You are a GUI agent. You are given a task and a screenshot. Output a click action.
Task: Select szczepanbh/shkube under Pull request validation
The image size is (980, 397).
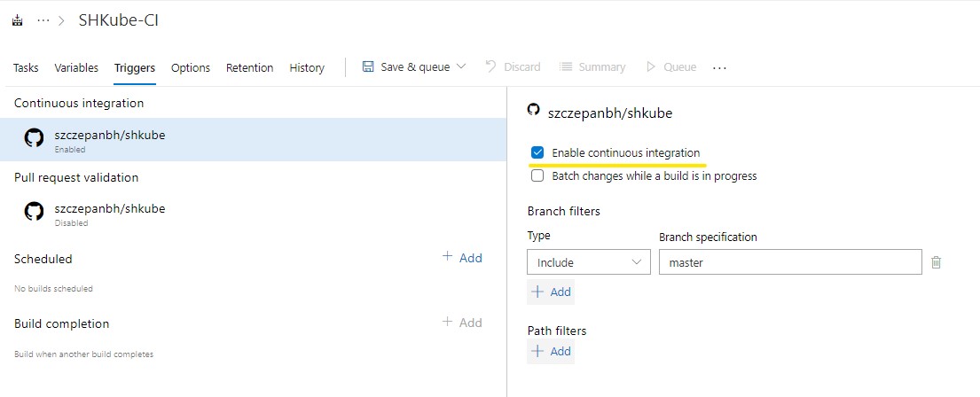253,214
